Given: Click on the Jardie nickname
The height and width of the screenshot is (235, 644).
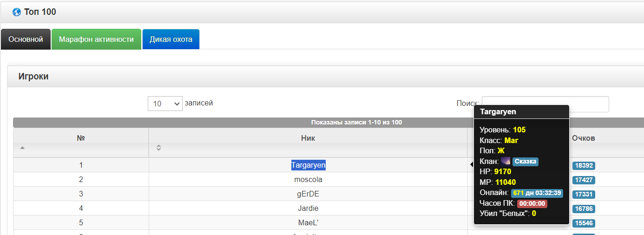Looking at the screenshot, I should 308,208.
